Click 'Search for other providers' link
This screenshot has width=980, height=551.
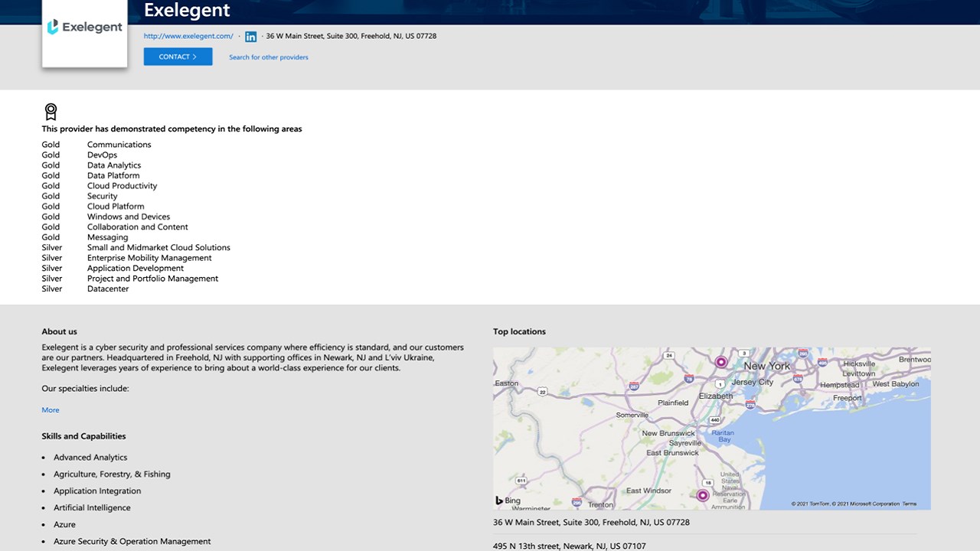[x=269, y=57]
